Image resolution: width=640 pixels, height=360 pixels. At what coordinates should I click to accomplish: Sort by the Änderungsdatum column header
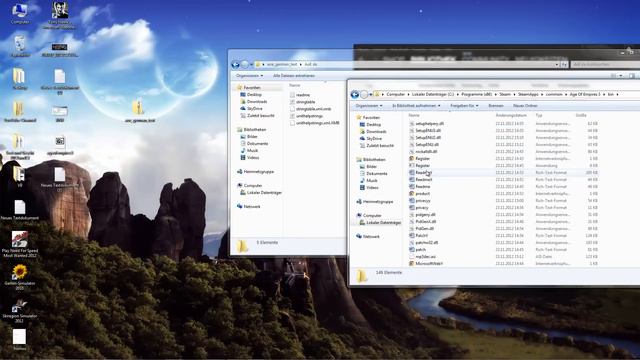511,116
